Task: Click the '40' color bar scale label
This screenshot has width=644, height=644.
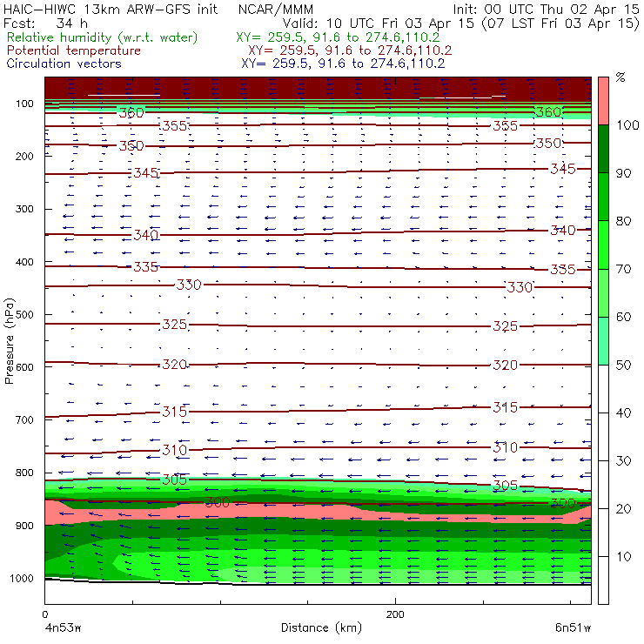Action: (x=623, y=413)
